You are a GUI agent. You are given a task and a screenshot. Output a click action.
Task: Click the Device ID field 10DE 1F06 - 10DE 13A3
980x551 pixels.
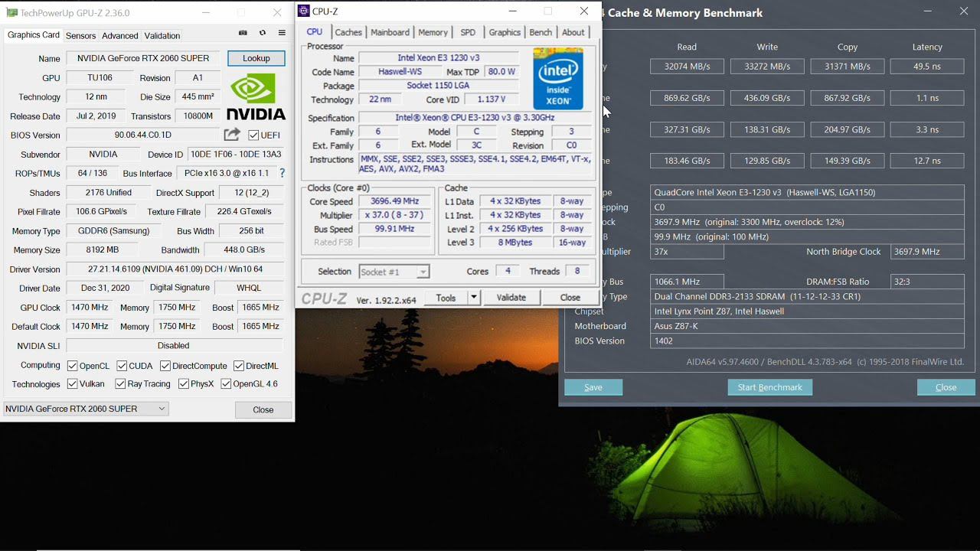(x=236, y=154)
